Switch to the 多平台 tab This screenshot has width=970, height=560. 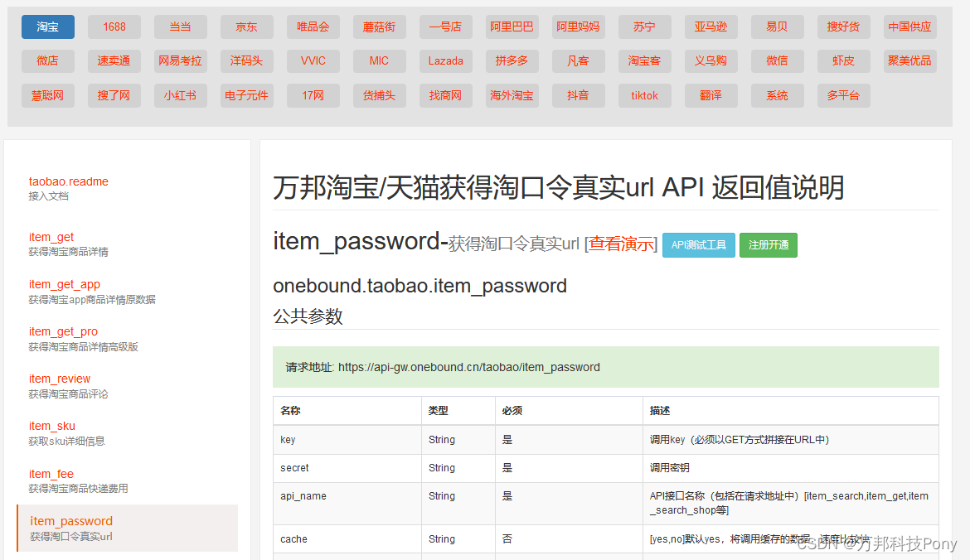843,95
